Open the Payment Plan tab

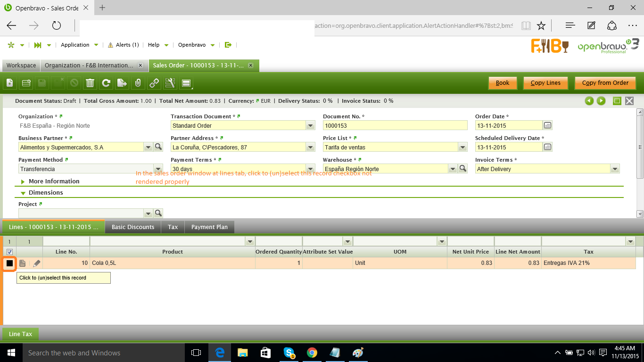tap(209, 227)
